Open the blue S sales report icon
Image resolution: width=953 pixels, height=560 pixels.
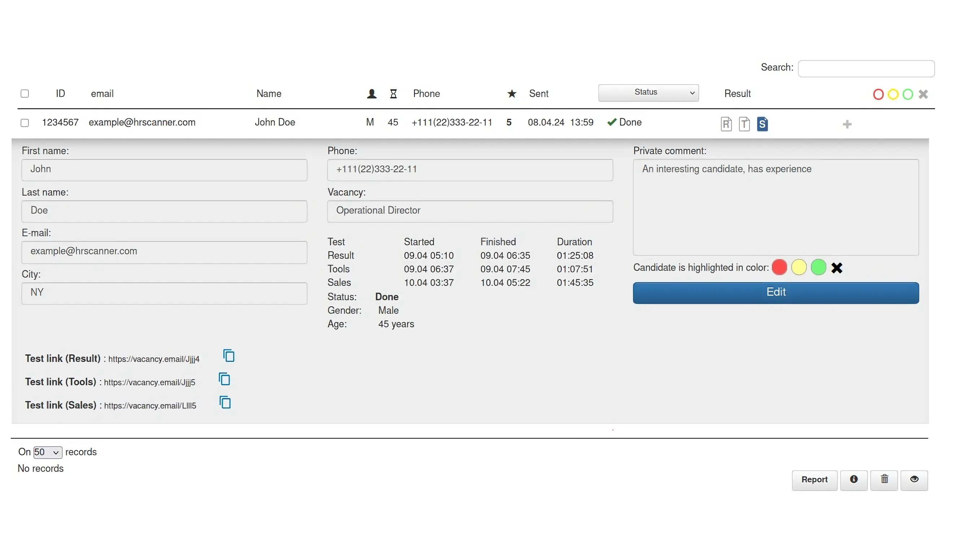[762, 124]
